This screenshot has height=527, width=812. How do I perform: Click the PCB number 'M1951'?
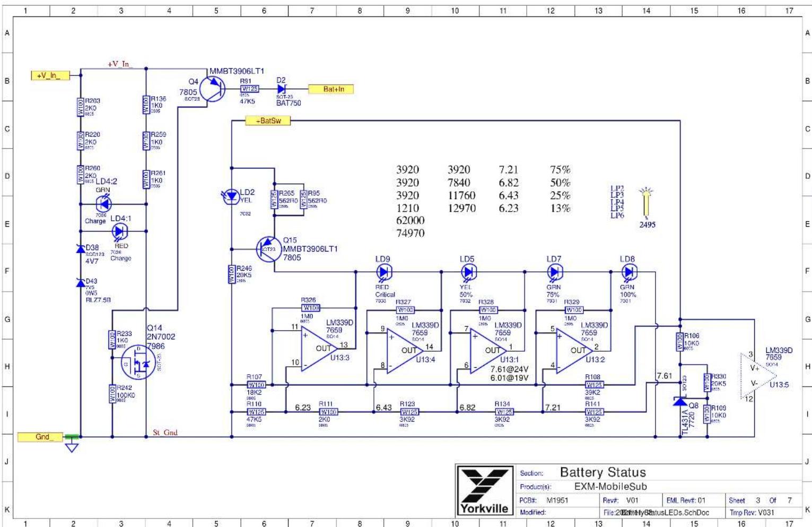point(557,500)
